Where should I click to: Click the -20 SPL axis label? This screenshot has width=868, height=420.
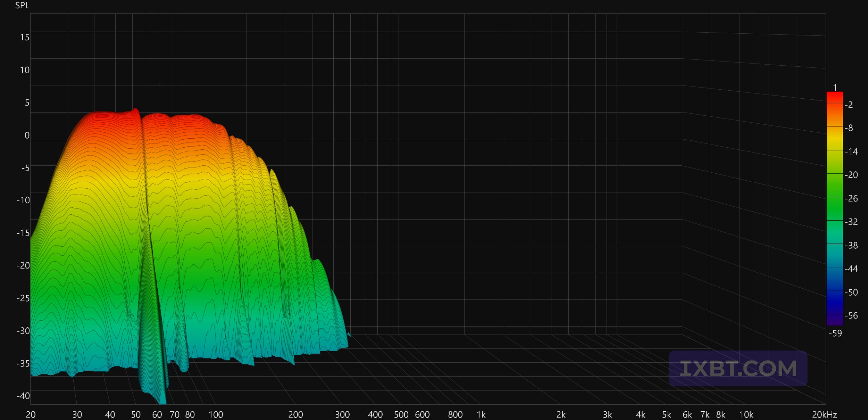pyautogui.click(x=23, y=265)
